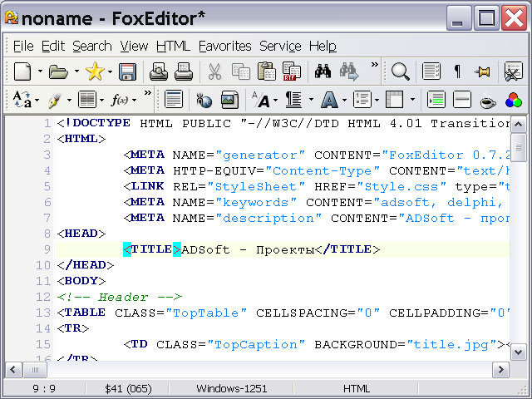Click the paragraph alignment icon
532x399 pixels.
point(293,100)
